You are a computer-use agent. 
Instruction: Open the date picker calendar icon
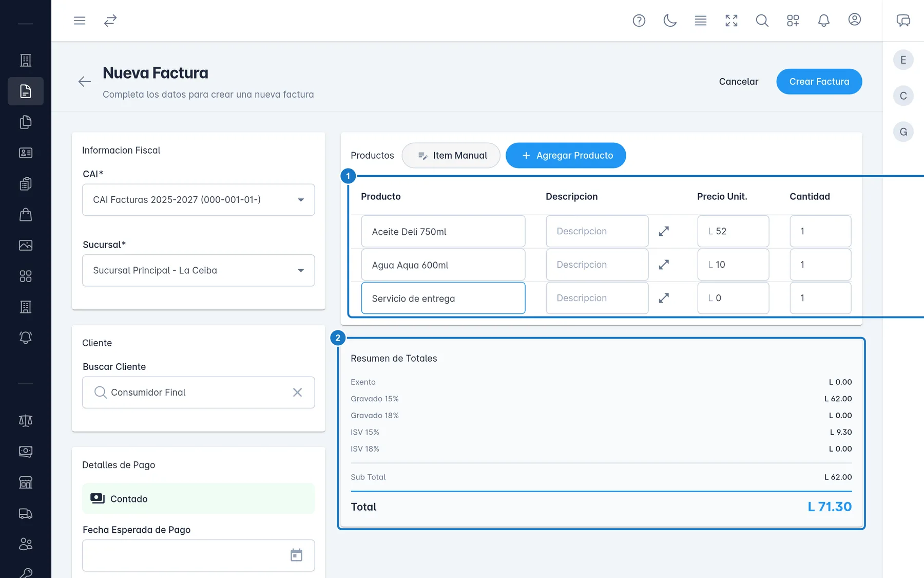(x=296, y=555)
